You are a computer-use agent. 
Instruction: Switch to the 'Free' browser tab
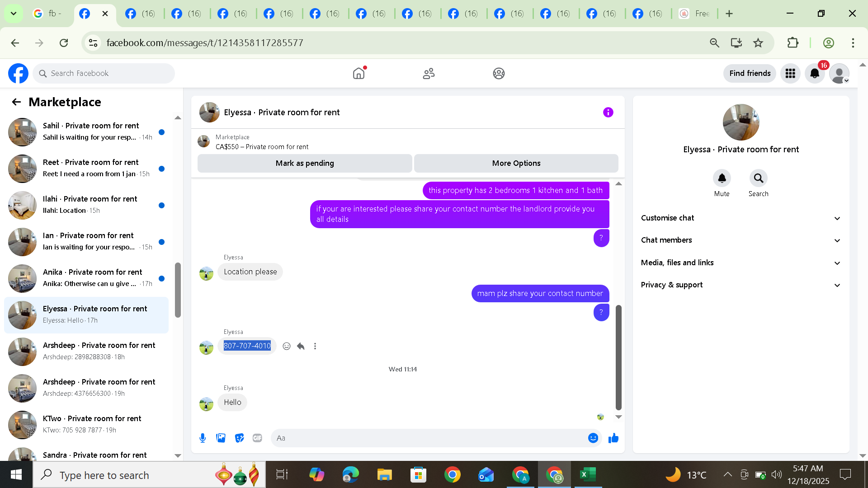point(695,14)
